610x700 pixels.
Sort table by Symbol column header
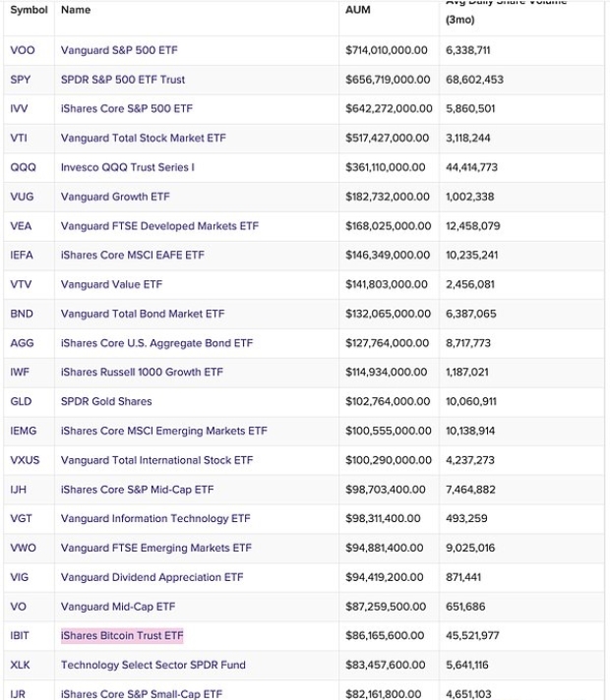[x=30, y=10]
